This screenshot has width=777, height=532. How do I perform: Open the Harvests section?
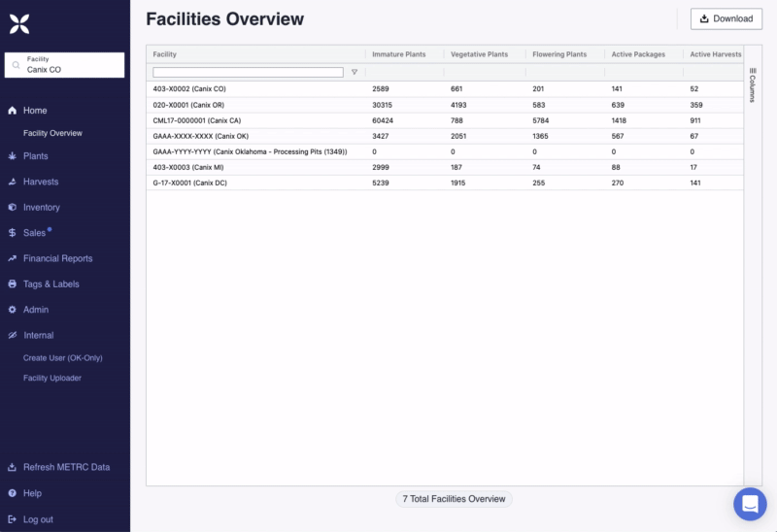tap(41, 182)
